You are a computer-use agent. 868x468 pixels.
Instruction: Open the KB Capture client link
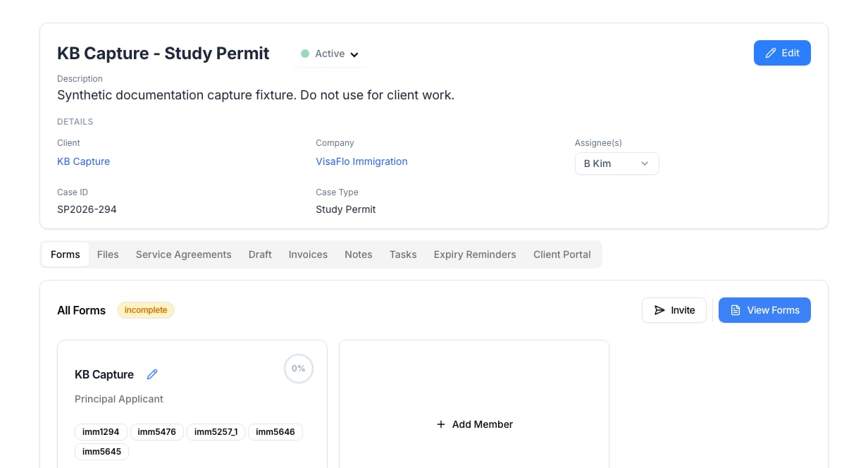(83, 161)
